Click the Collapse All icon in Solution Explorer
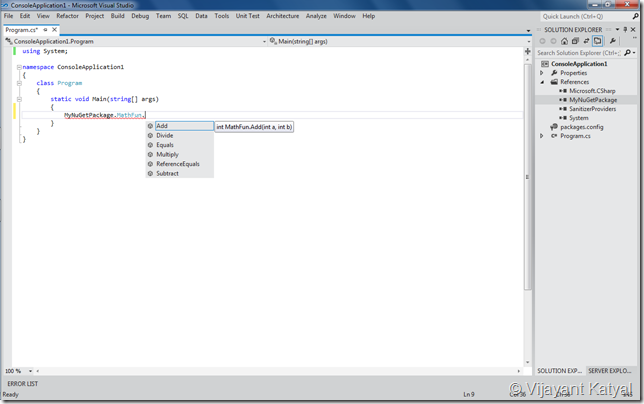 [575, 41]
